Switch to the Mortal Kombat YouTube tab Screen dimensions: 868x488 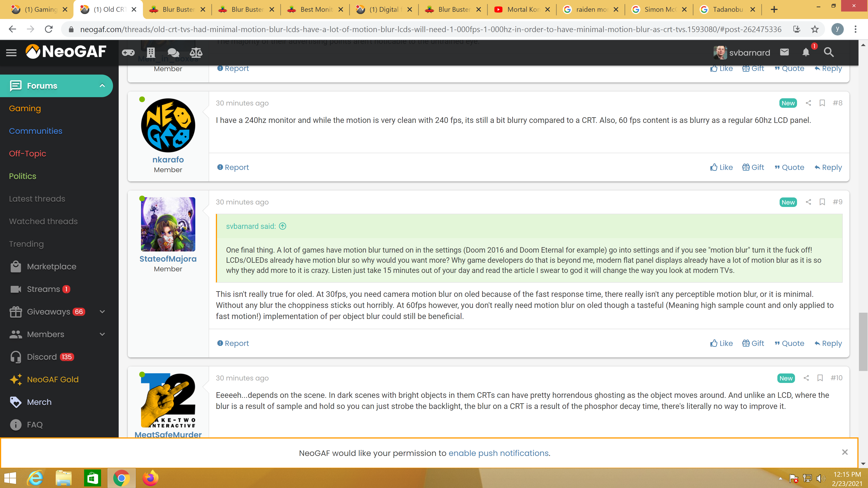pyautogui.click(x=522, y=9)
